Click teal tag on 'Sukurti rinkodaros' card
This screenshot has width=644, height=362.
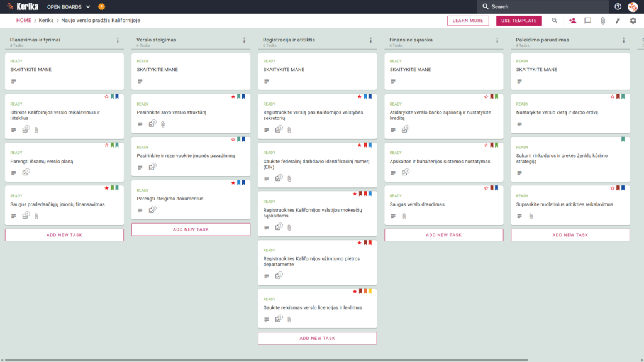[623, 140]
